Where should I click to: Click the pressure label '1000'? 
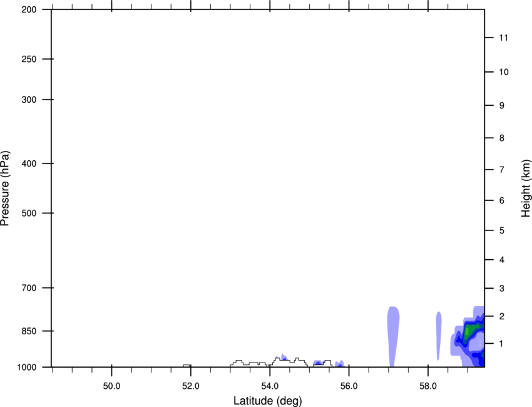tap(26, 367)
